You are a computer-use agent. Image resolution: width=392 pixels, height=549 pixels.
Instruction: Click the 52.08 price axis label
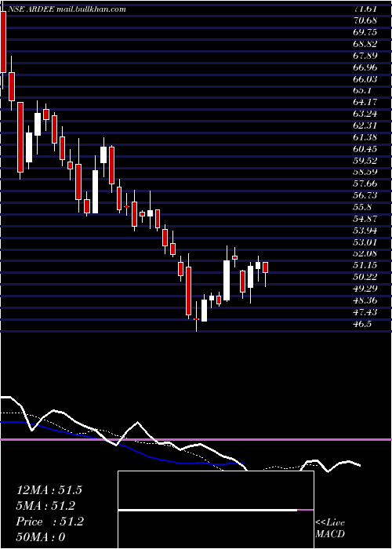365,253
